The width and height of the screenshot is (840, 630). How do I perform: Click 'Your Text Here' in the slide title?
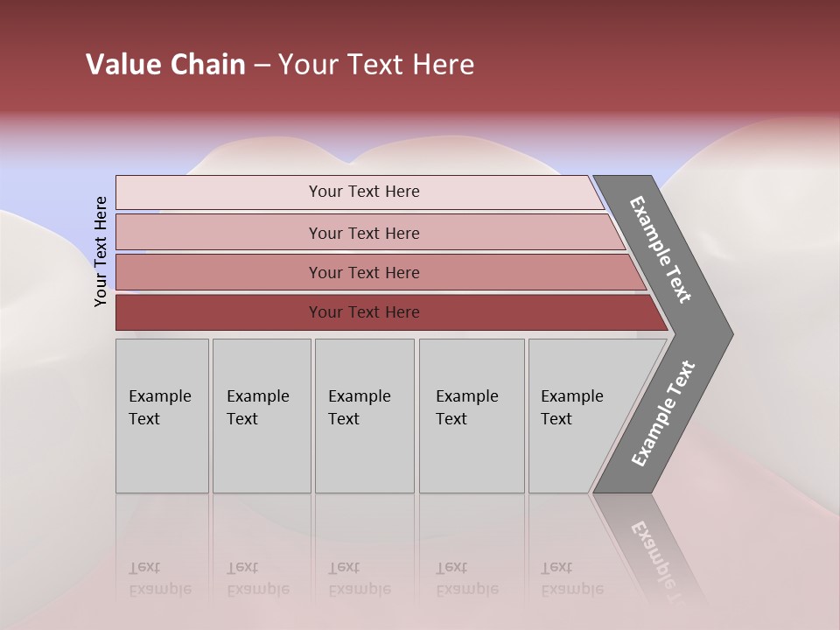coord(376,65)
